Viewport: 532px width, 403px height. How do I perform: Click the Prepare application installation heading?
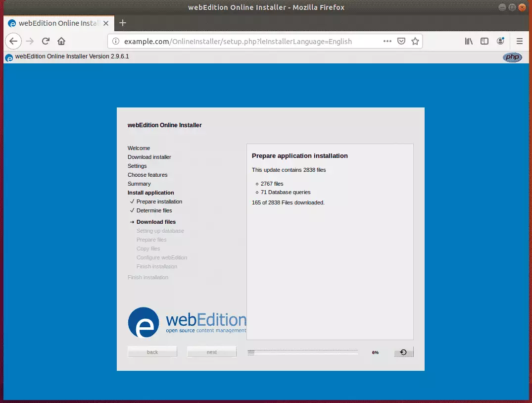[299, 156]
